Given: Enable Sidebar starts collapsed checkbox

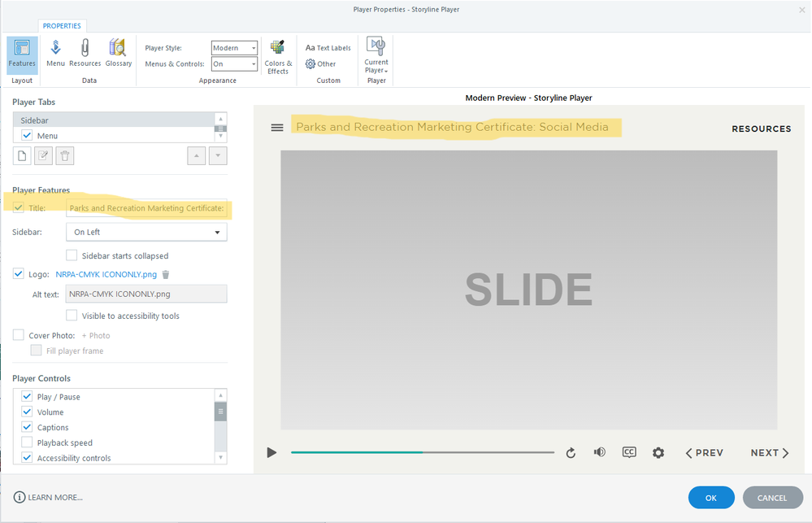Looking at the screenshot, I should click(72, 255).
